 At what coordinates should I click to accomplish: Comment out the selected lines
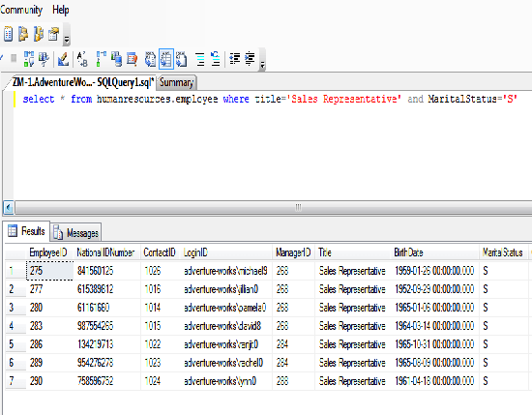click(200, 59)
